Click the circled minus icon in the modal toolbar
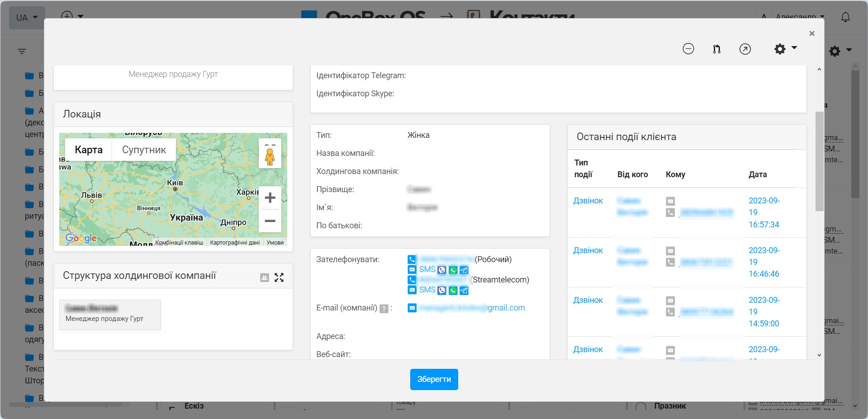The image size is (868, 419). 688,49
